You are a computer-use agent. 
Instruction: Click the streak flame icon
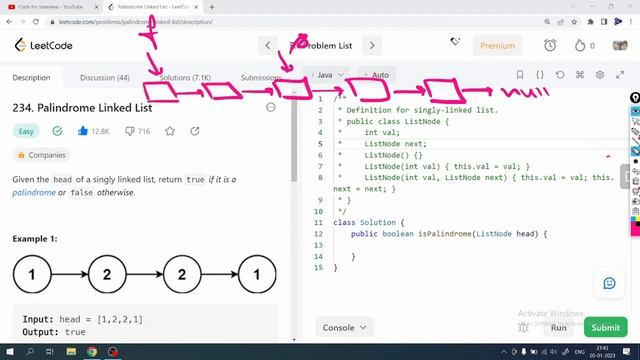(580, 45)
